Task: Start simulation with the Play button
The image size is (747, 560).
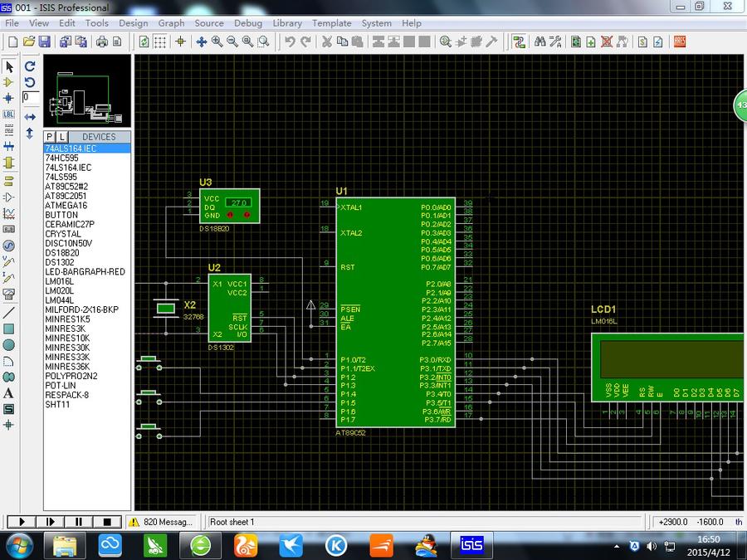Action: click(21, 522)
